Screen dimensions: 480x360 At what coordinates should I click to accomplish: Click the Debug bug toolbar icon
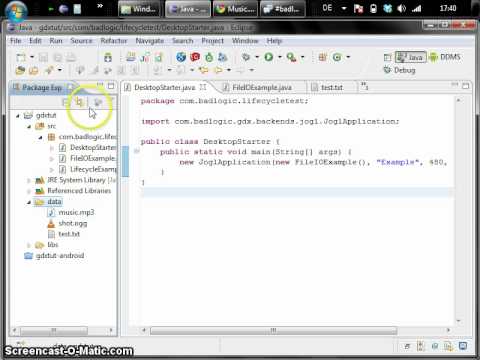(246, 57)
